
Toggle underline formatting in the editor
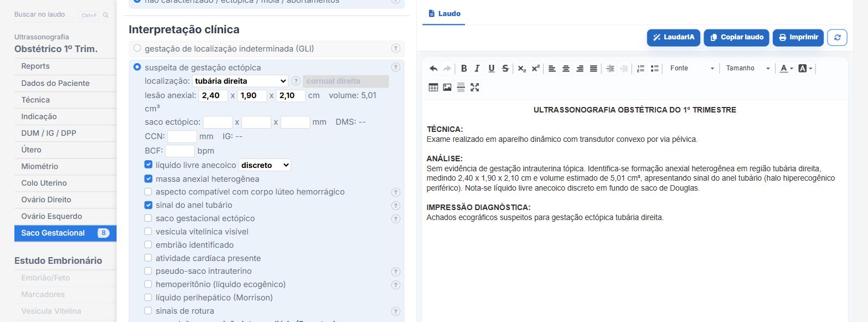pos(491,68)
